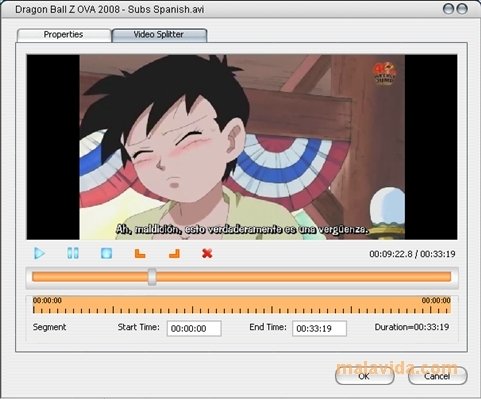
Task: Click the timeline's right 00:00:00 marker label
Action: click(436, 300)
